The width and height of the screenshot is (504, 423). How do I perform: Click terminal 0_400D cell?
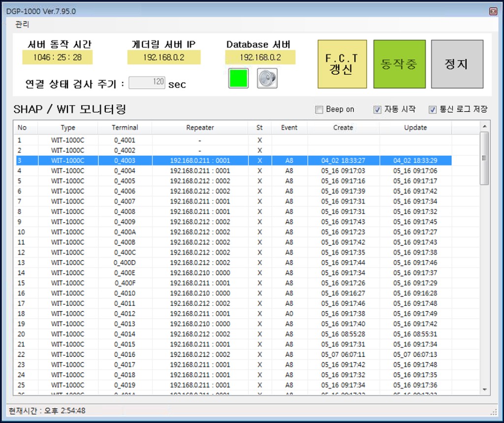pyautogui.click(x=125, y=263)
